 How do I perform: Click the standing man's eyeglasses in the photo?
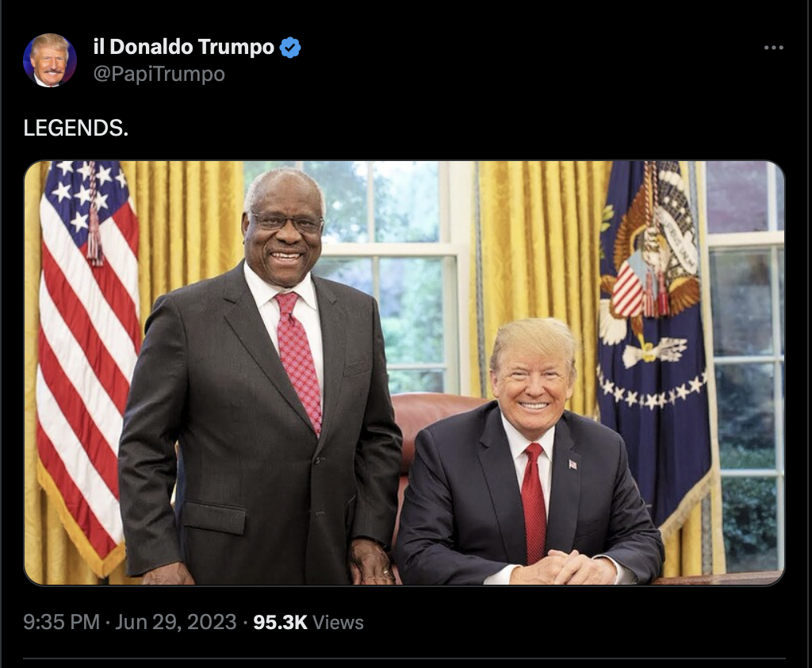(287, 222)
